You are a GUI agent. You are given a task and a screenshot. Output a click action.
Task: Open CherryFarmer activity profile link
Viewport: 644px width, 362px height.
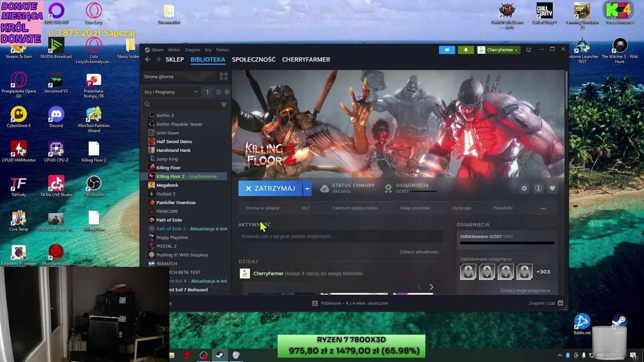(x=268, y=274)
